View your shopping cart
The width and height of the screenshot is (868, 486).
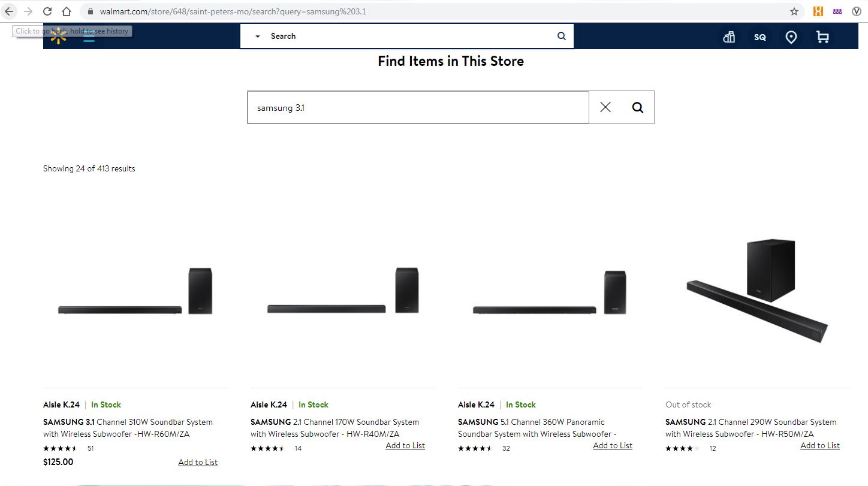click(x=822, y=37)
